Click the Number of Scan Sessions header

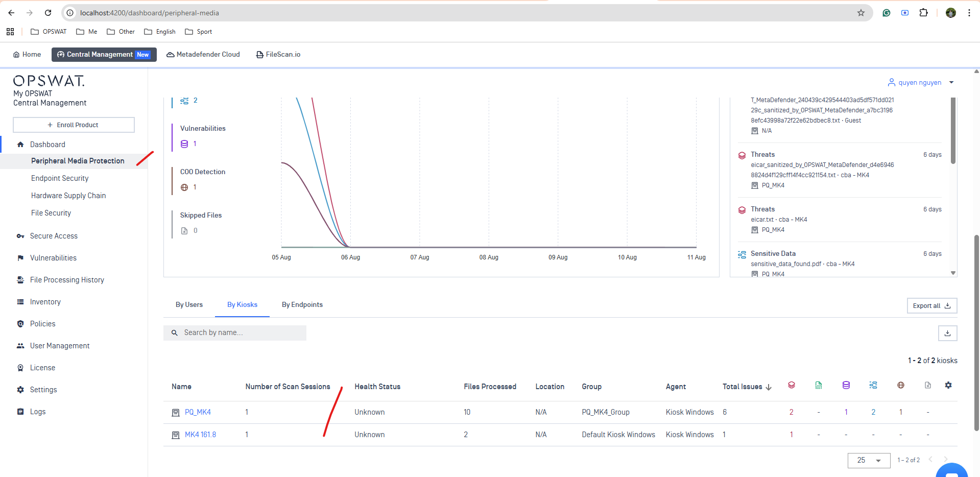[x=288, y=387]
